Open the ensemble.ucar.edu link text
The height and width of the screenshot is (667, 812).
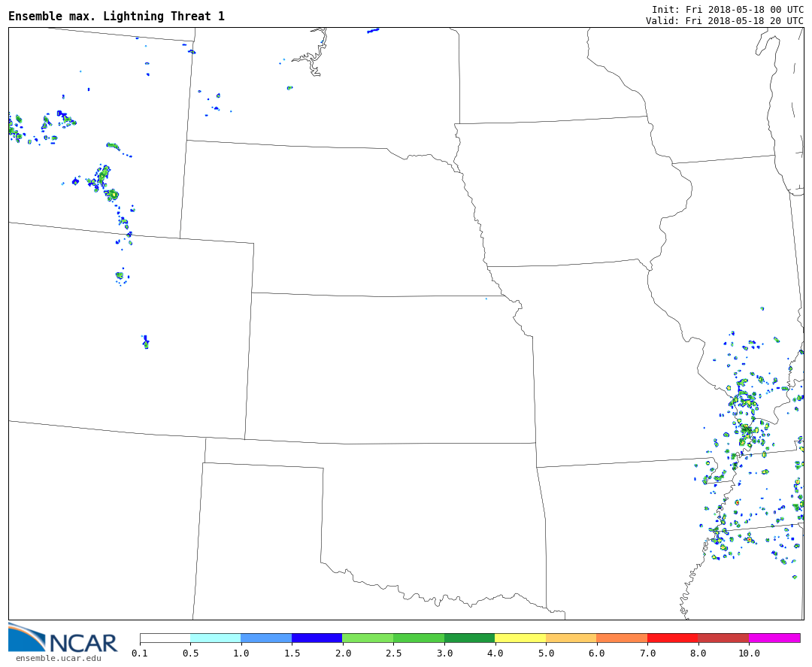click(59, 658)
